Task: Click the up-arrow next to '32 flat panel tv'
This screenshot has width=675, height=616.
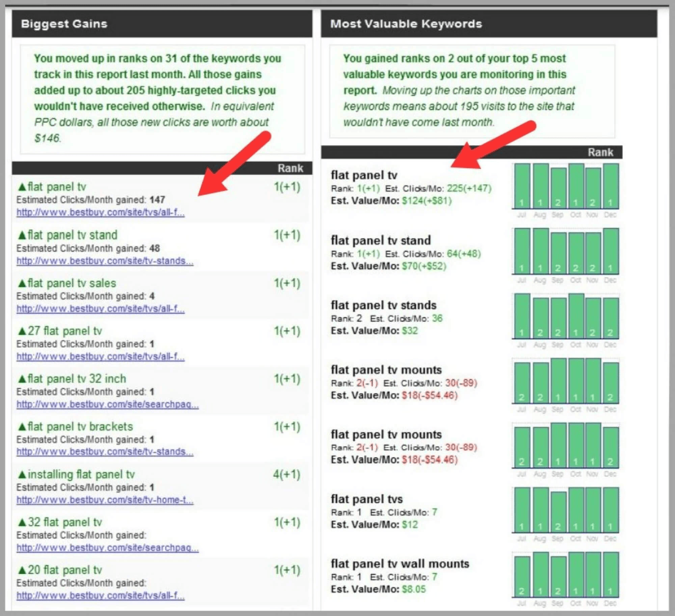Action: pos(22,522)
